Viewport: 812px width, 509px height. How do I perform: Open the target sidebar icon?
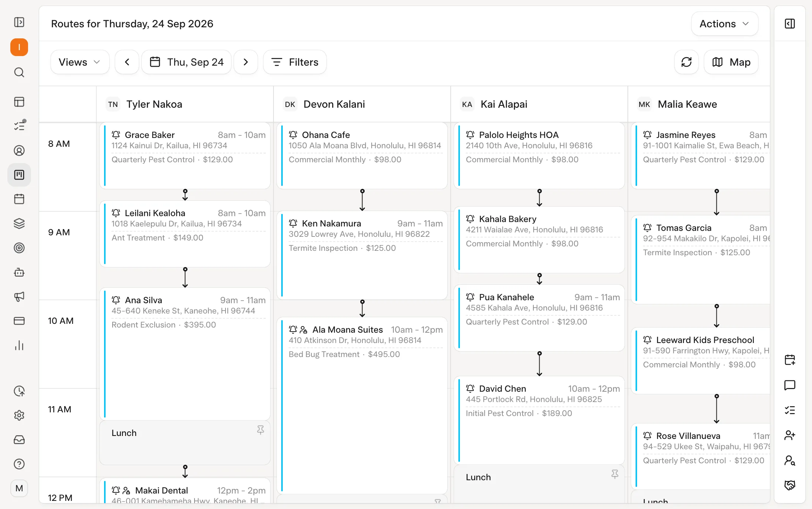[19, 248]
